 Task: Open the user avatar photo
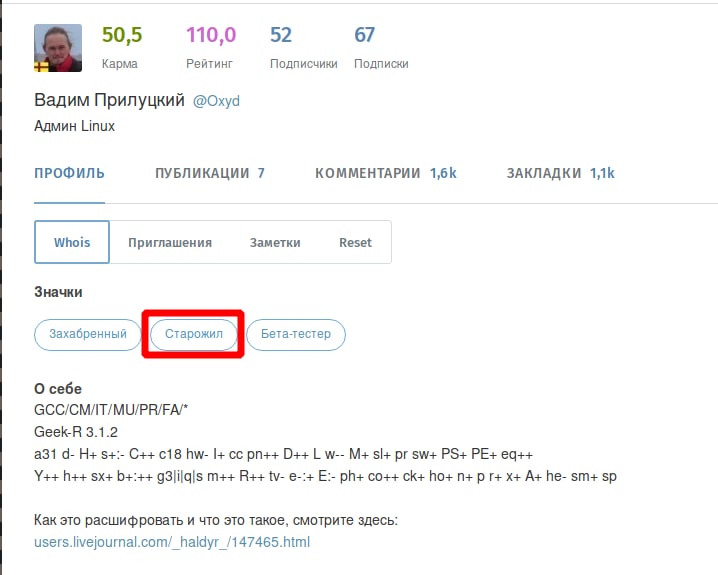(x=58, y=48)
